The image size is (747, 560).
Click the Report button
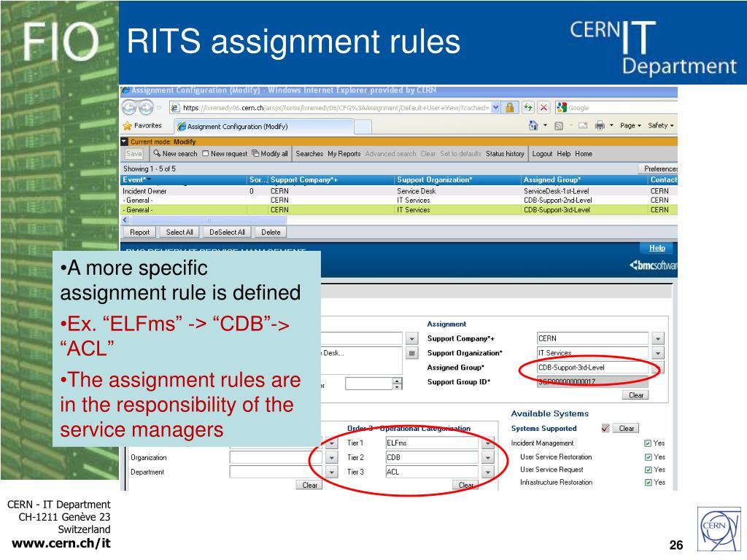(x=139, y=233)
